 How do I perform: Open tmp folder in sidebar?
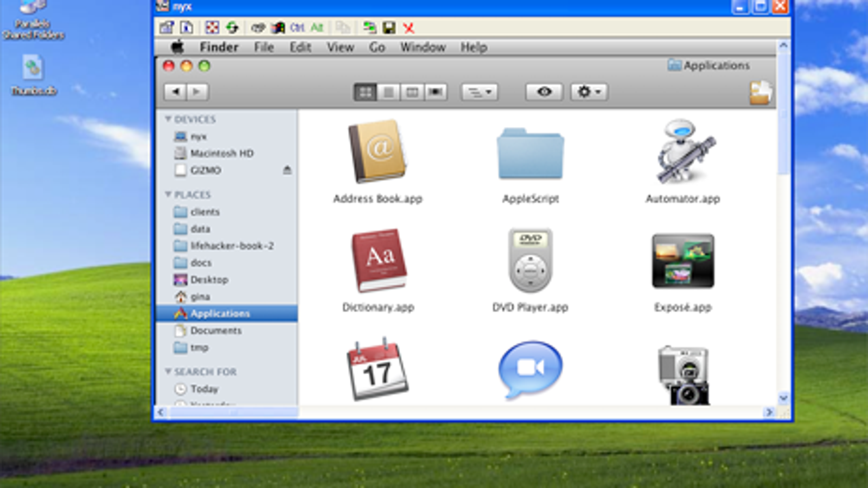(x=226, y=348)
